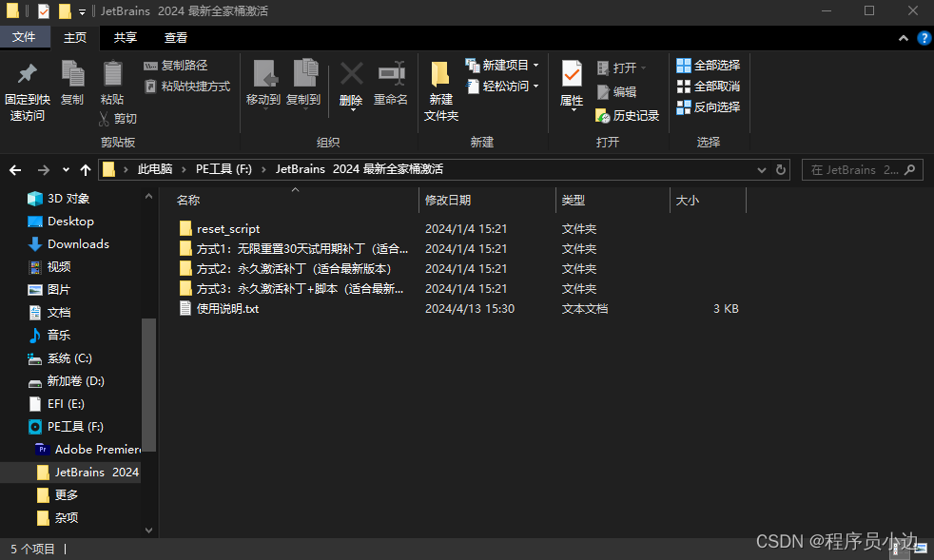The height and width of the screenshot is (560, 934).
Task: Click the Back navigation arrow
Action: point(15,170)
